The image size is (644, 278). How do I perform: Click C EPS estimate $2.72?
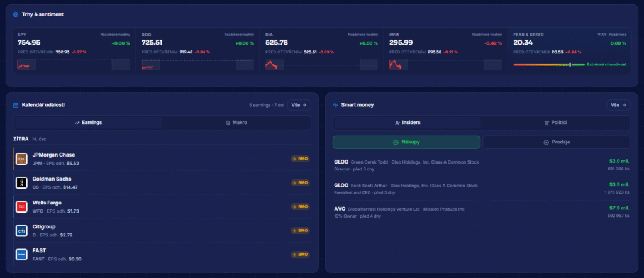pyautogui.click(x=66, y=235)
